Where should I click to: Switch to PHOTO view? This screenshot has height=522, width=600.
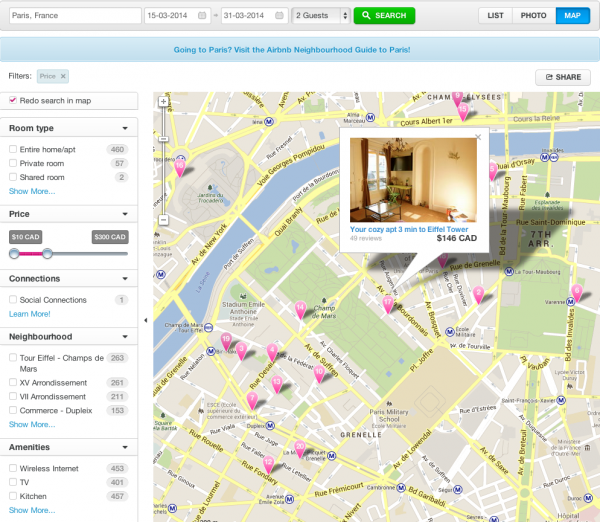click(x=533, y=16)
